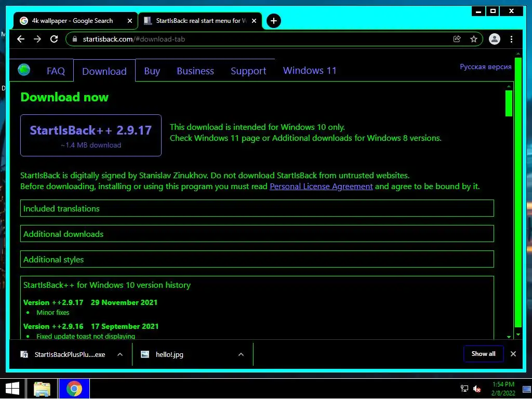Bookmark this page with star icon
This screenshot has width=532, height=399.
point(474,39)
